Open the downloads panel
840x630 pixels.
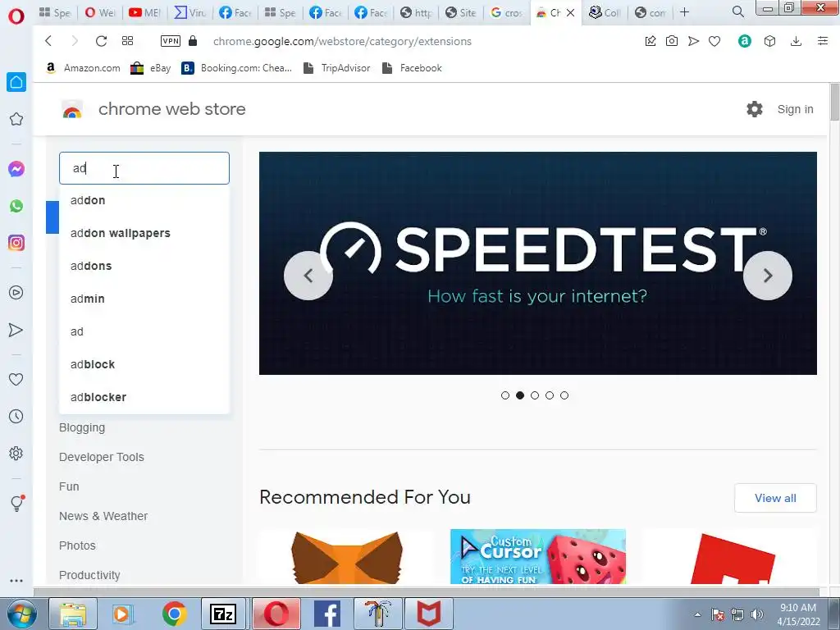click(796, 41)
